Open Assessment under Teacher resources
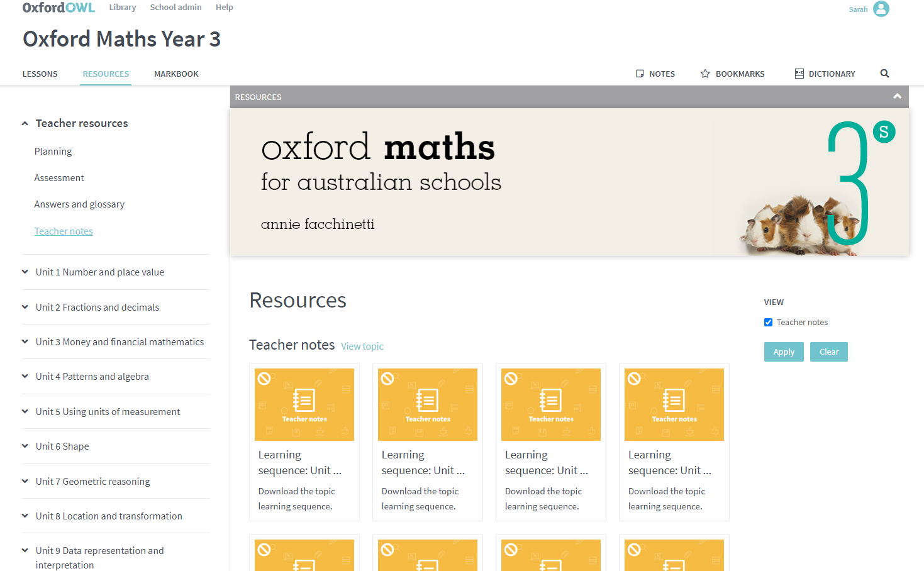The width and height of the screenshot is (924, 571). pyautogui.click(x=59, y=178)
